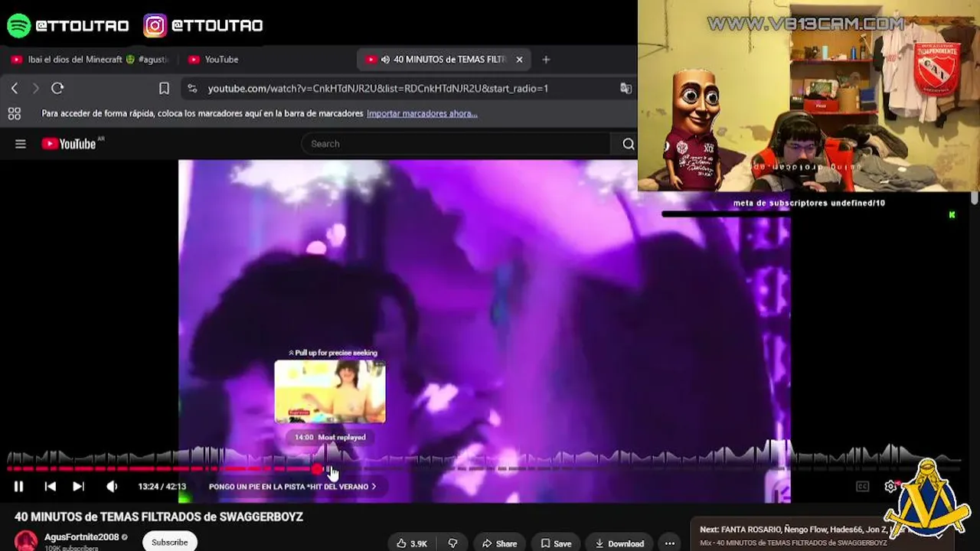Open the player settings gear

(890, 486)
